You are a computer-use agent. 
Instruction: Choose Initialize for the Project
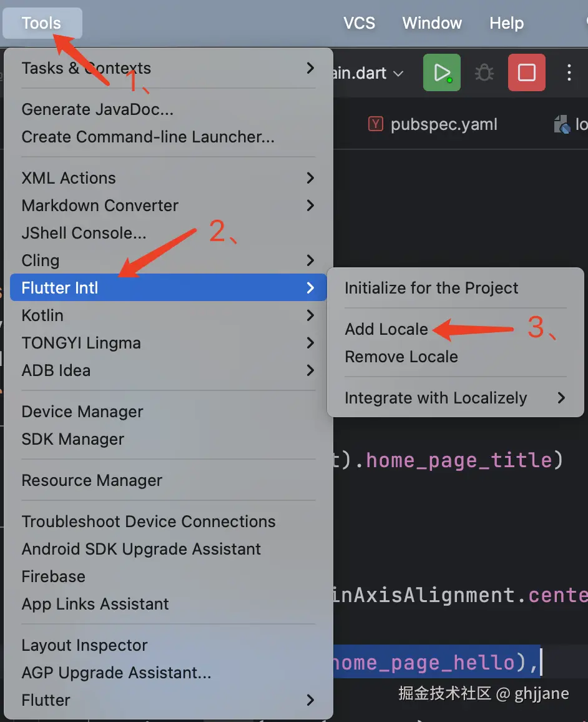tap(431, 288)
